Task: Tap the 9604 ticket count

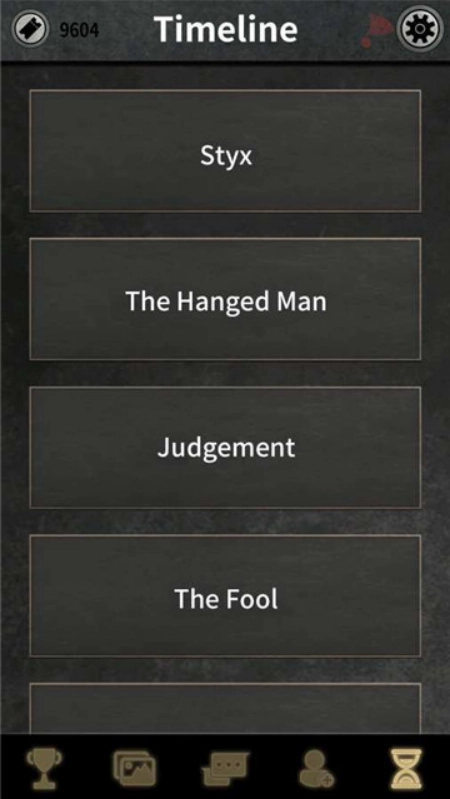Action: (x=79, y=30)
